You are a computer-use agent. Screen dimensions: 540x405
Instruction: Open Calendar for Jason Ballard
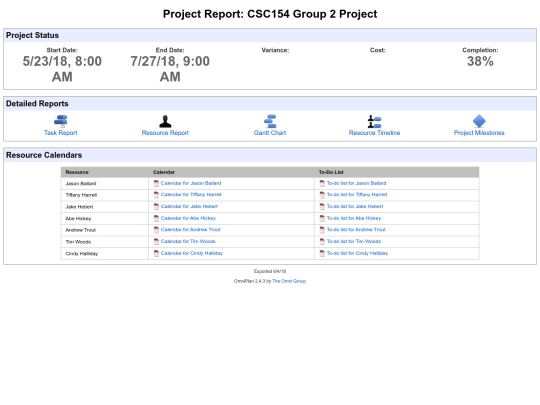191,183
